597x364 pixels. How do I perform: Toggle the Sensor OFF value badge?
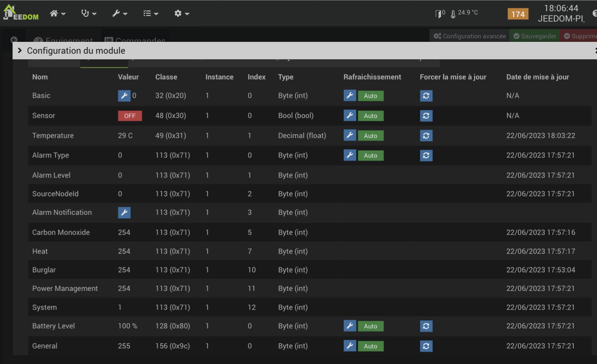pyautogui.click(x=130, y=116)
